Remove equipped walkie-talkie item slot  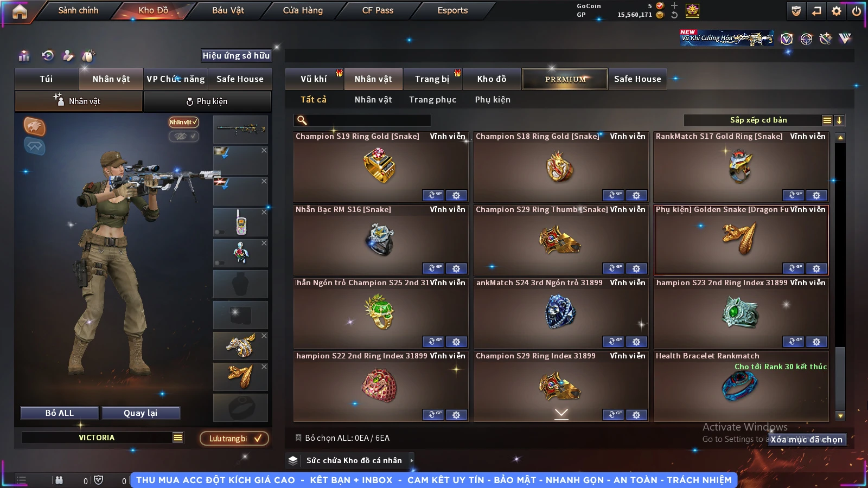pyautogui.click(x=264, y=212)
